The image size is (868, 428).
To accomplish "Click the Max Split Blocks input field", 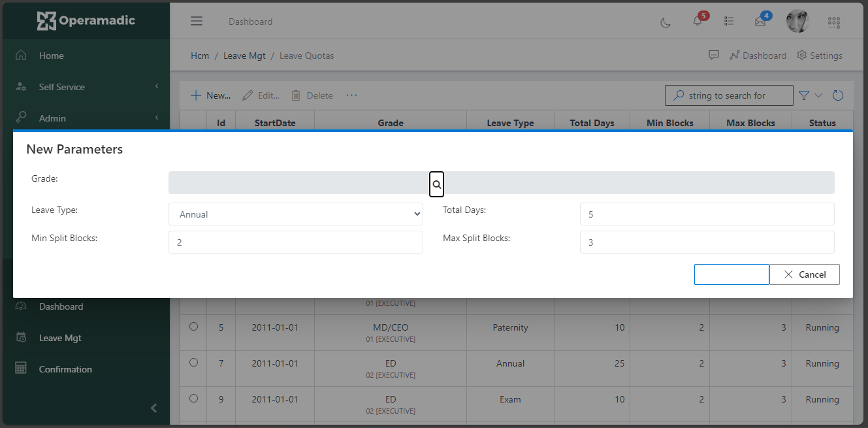I will click(x=707, y=242).
